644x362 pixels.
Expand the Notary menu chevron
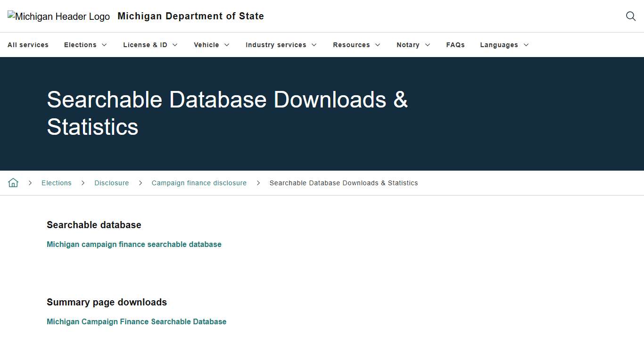click(x=428, y=45)
